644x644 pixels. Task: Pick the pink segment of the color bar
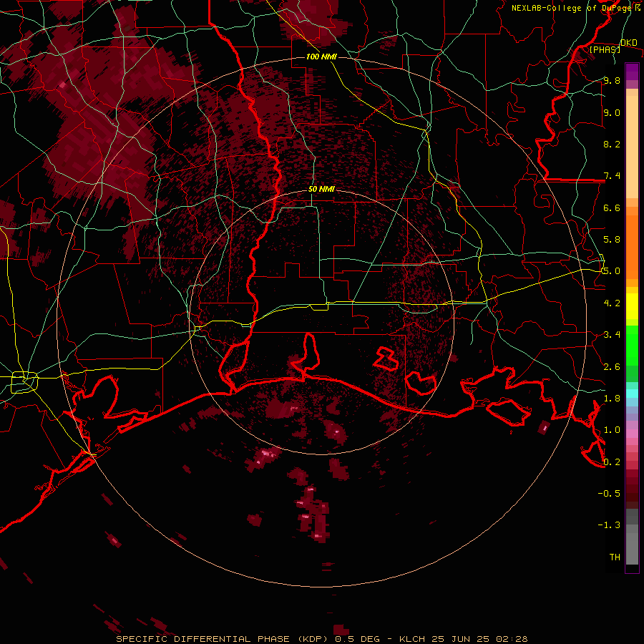click(x=632, y=434)
